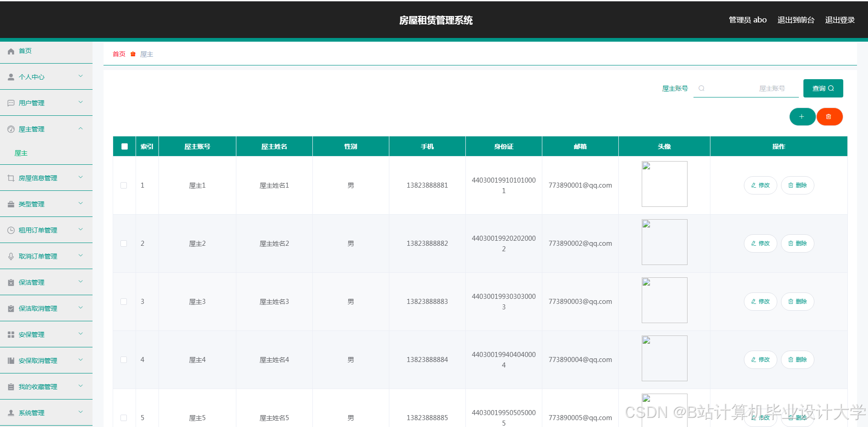Expand the 类型管理 menu chevron
The width and height of the screenshot is (868, 427).
click(x=81, y=203)
